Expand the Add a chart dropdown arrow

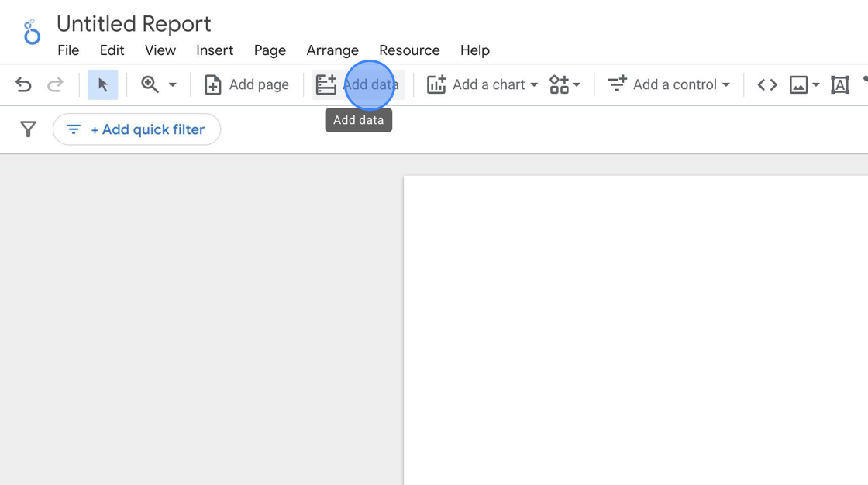(x=534, y=84)
